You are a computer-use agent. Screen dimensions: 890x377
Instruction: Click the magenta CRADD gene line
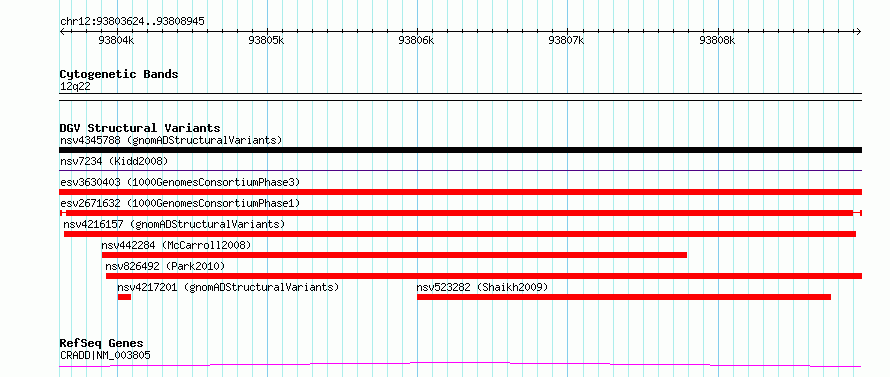pyautogui.click(x=460, y=365)
